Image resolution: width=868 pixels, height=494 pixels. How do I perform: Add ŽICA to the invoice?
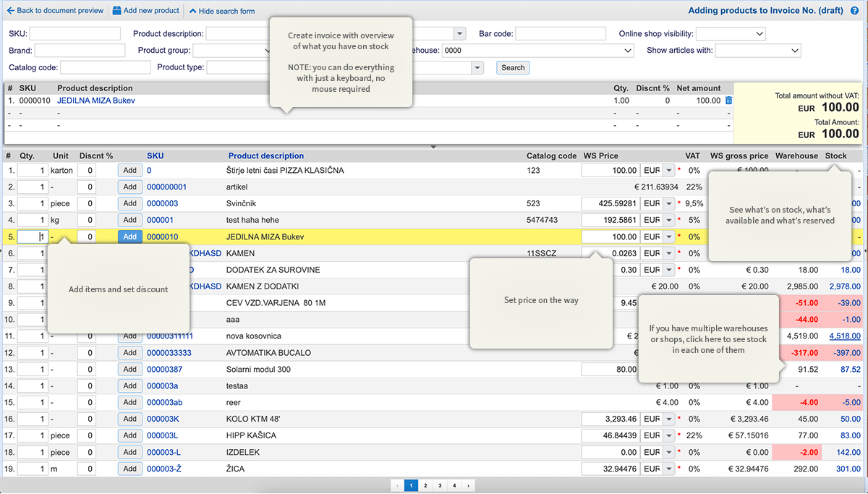[x=130, y=469]
